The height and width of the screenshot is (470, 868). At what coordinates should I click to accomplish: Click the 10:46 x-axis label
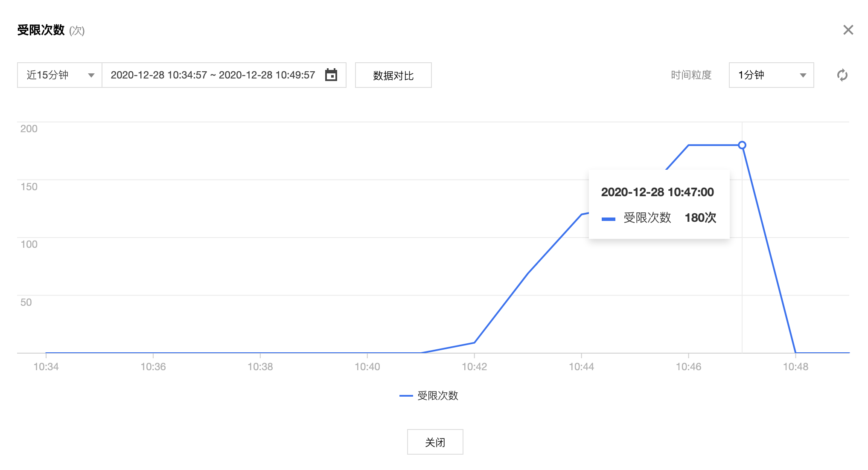click(688, 367)
